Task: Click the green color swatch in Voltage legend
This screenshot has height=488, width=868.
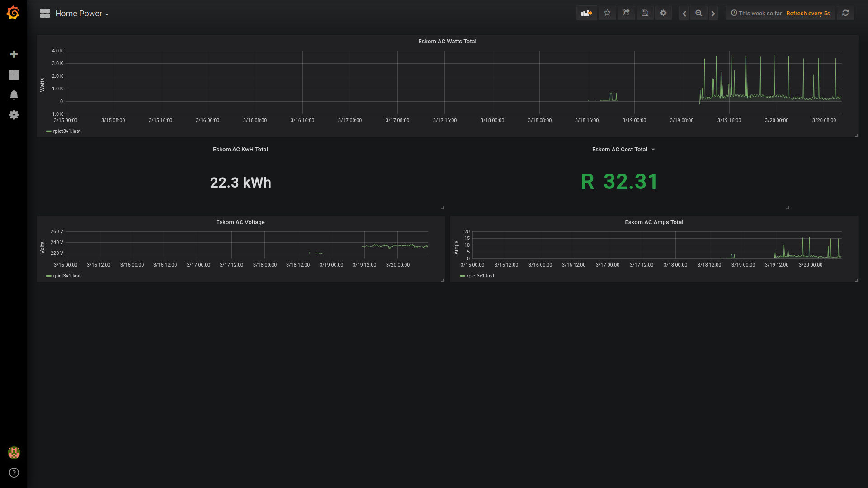Action: (48, 276)
